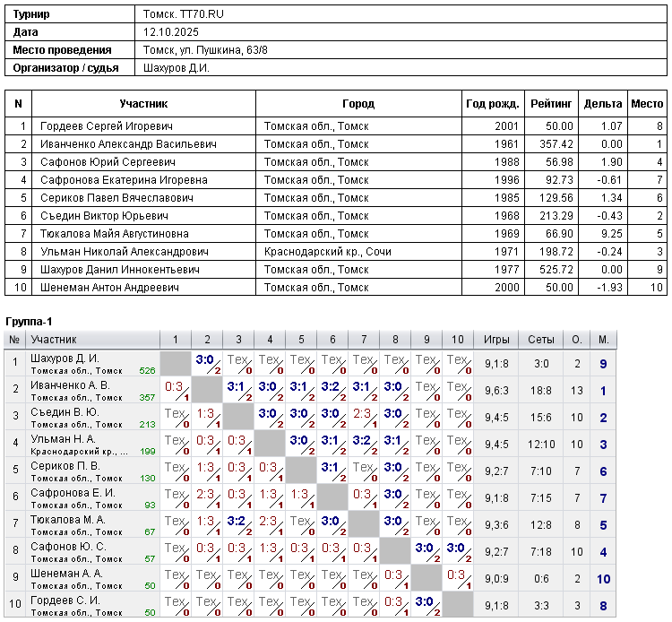Click the Год рожд. column header

[492, 104]
